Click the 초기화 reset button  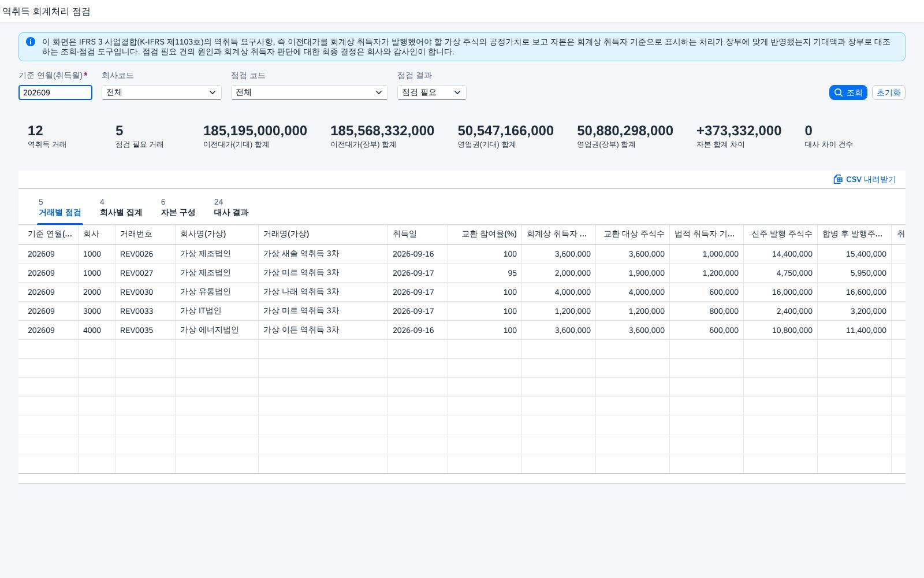(x=888, y=92)
